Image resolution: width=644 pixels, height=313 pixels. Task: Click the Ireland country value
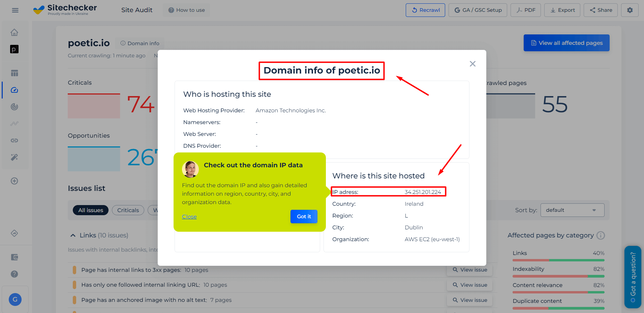pyautogui.click(x=414, y=204)
